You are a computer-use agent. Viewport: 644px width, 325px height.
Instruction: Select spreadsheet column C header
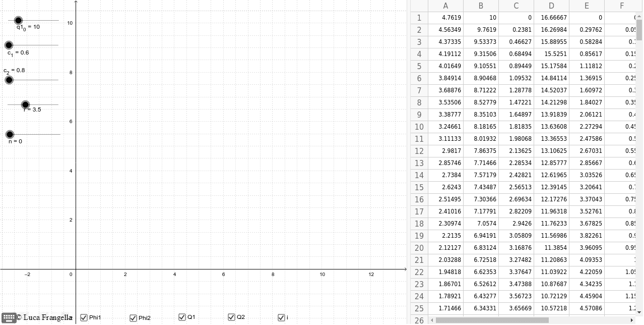coord(516,6)
